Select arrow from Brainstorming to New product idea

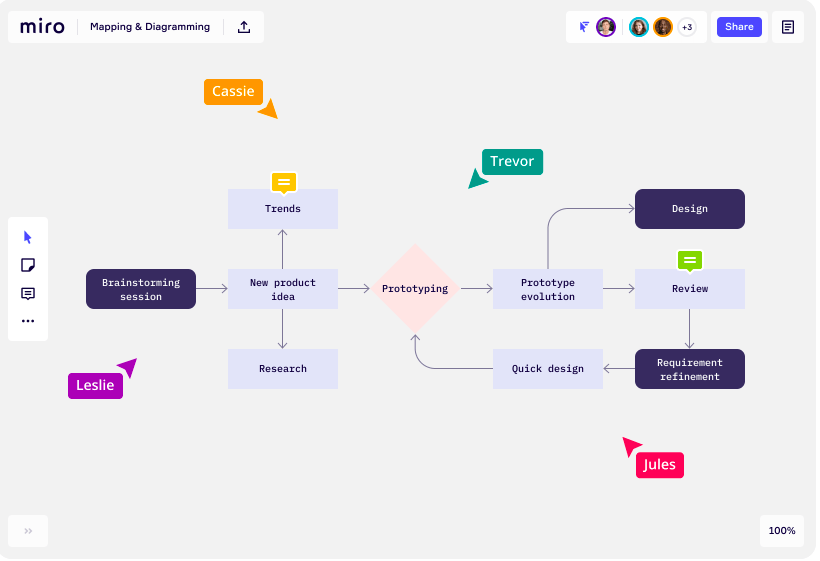coord(213,289)
